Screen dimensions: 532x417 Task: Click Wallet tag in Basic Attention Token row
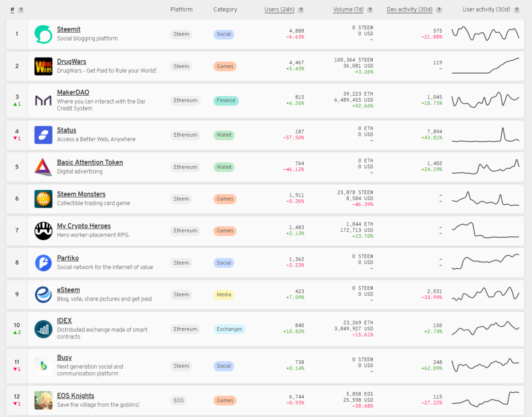(x=224, y=167)
